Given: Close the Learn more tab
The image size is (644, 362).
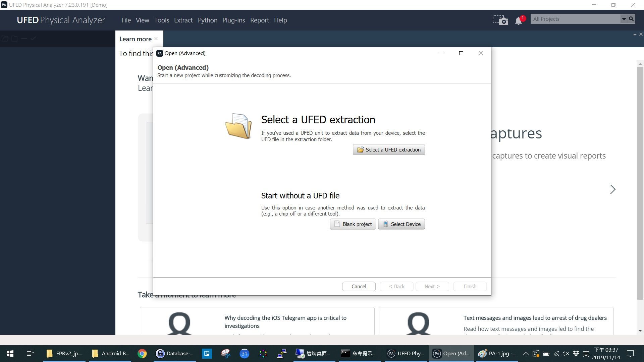Looking at the screenshot, I should [156, 39].
